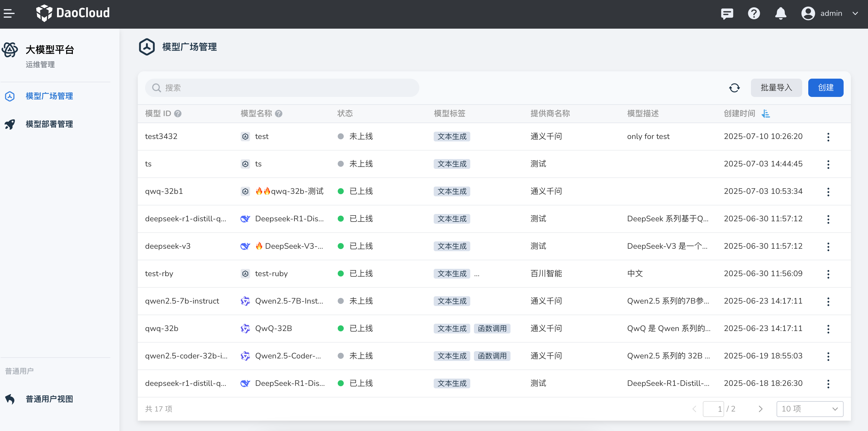
Task: Open the 10 items per page dropdown
Action: tap(809, 409)
